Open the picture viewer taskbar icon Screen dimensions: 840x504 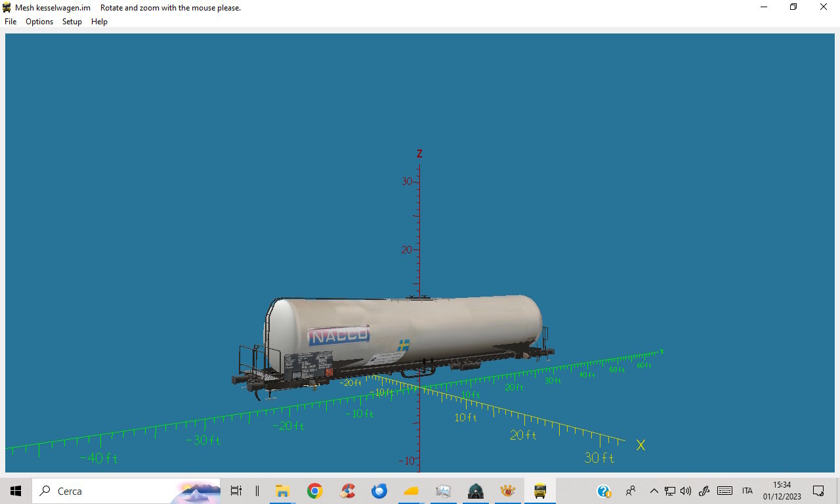(x=444, y=491)
